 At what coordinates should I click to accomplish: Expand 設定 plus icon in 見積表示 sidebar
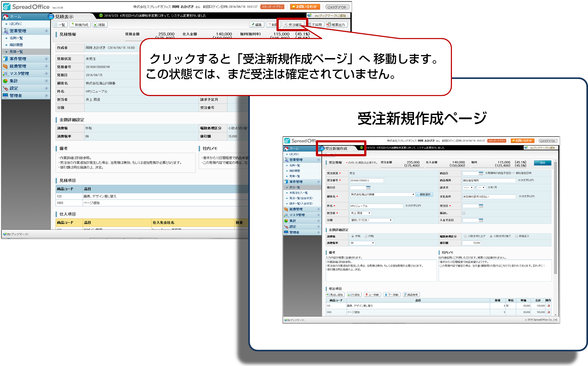coord(46,88)
